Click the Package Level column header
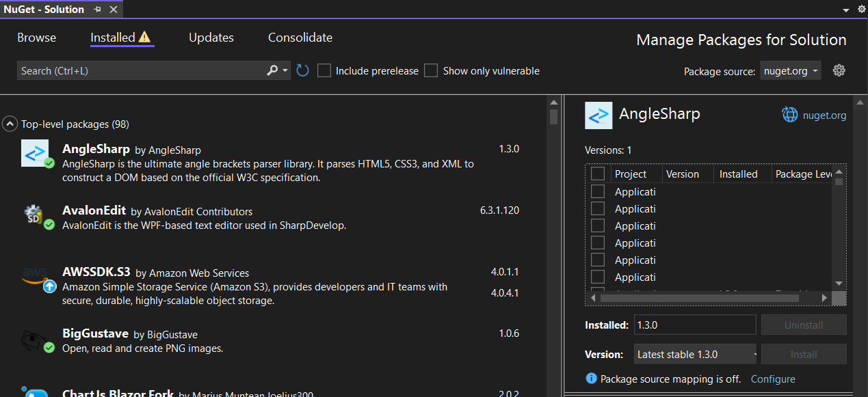Screen dimensions: 868x397 click(x=802, y=174)
